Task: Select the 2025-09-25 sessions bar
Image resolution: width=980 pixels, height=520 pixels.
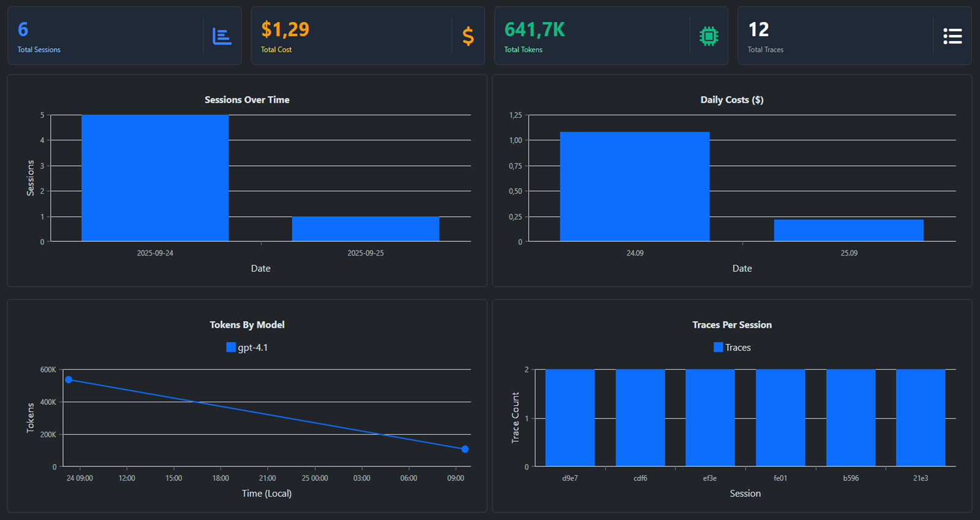Action: click(366, 228)
